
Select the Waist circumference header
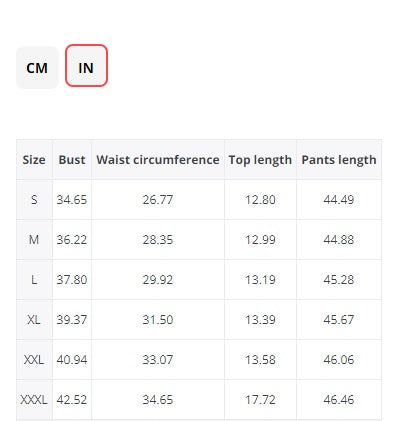[x=158, y=160]
